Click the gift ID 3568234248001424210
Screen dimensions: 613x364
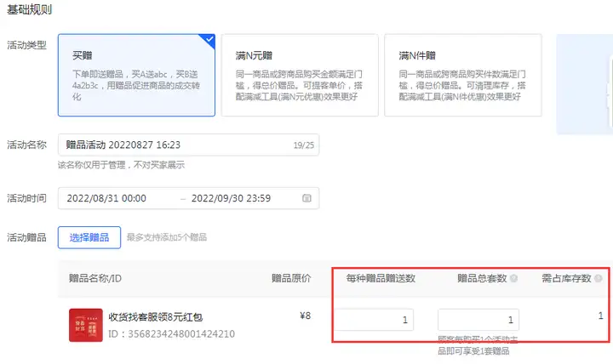(x=172, y=334)
